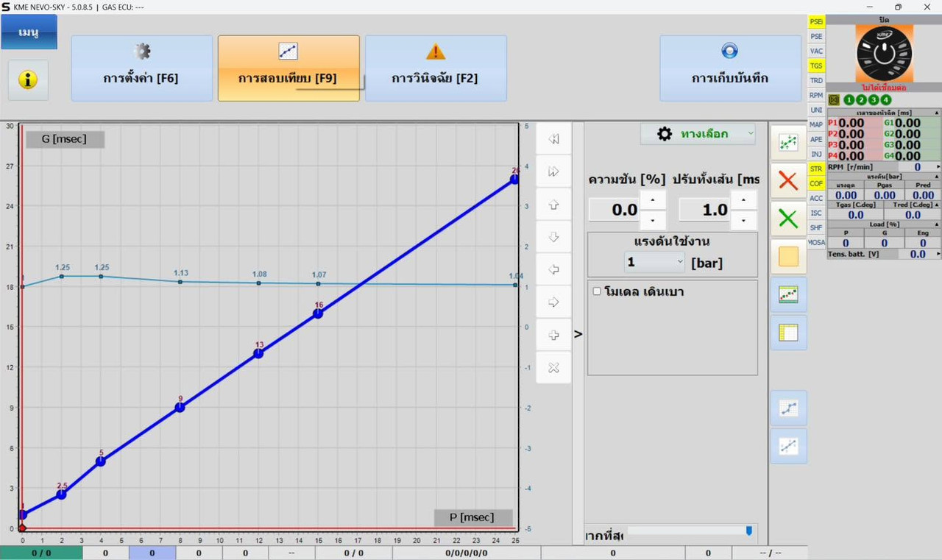Click the ความชัน value field showing 0.0

coord(615,210)
